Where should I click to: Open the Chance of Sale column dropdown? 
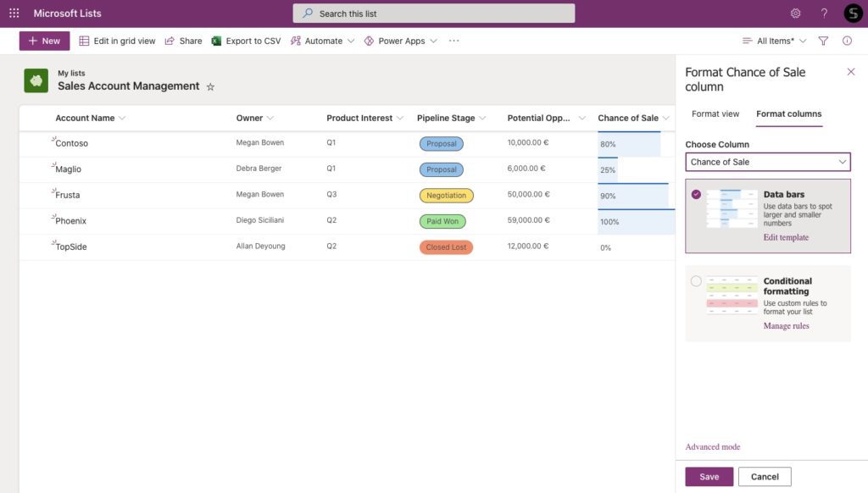point(666,118)
